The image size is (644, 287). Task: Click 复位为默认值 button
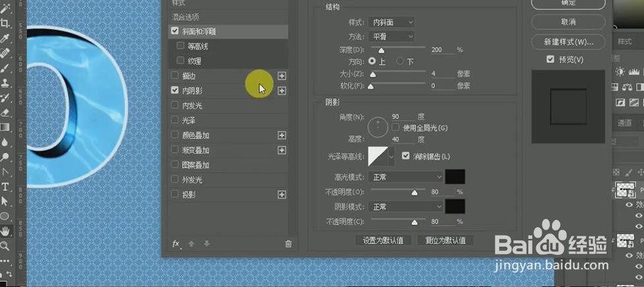tap(446, 240)
